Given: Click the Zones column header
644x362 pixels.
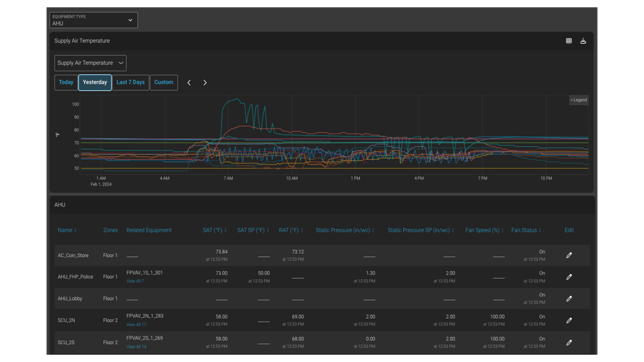Looking at the screenshot, I should coord(111,230).
